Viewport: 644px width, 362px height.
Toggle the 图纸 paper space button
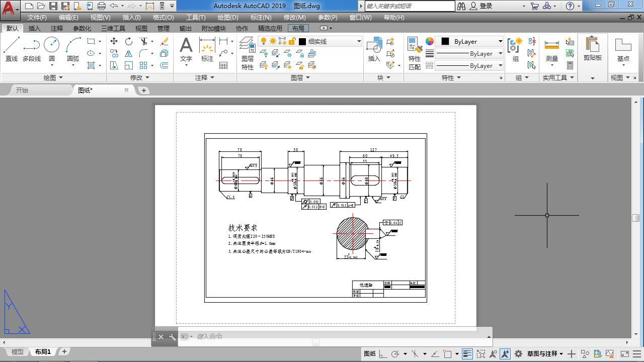point(369,354)
